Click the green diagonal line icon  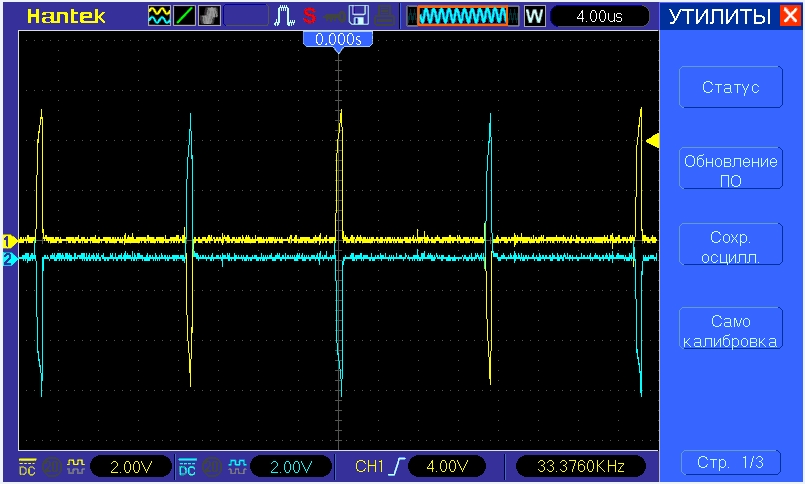(185, 16)
